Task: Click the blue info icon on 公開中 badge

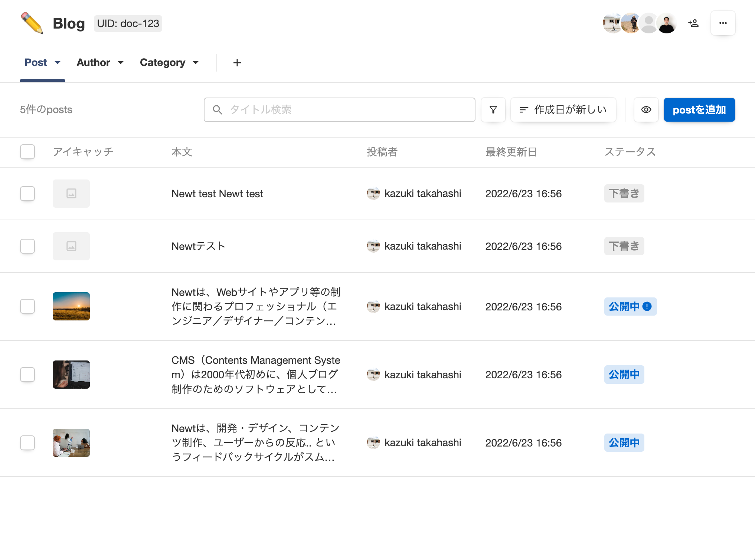Action: click(647, 306)
